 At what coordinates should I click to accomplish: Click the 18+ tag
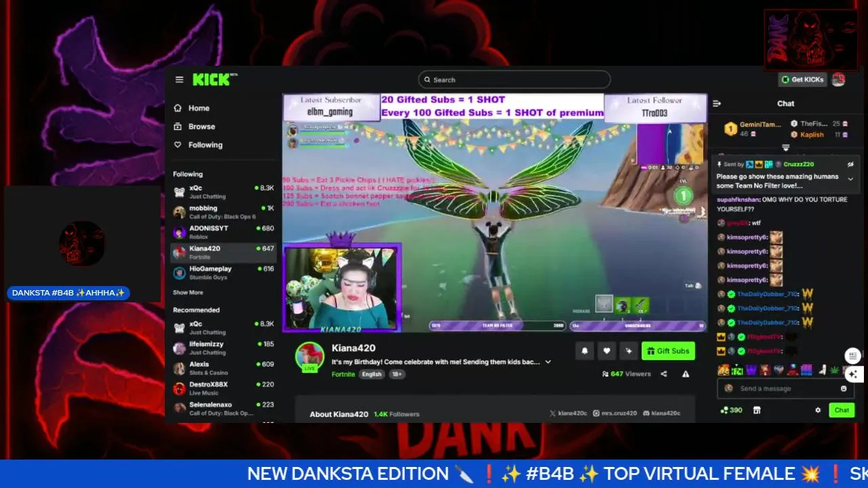(397, 374)
